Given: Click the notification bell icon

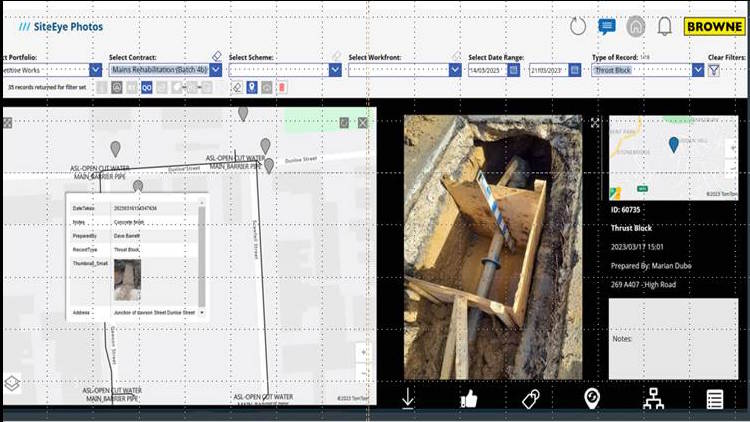Looking at the screenshot, I should coord(664,27).
